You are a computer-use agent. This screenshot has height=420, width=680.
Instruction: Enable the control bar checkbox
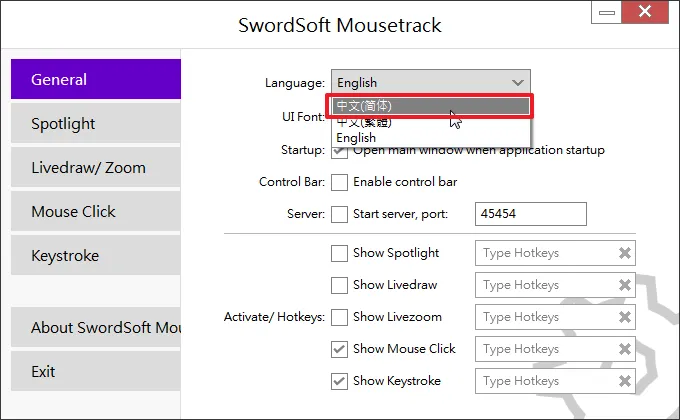tap(340, 182)
